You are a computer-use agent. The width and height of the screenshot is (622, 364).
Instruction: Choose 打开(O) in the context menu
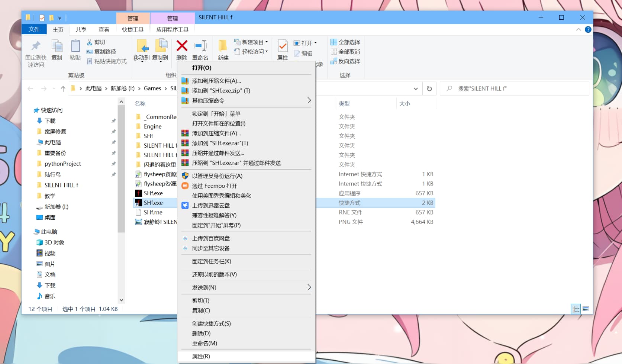coord(246,68)
